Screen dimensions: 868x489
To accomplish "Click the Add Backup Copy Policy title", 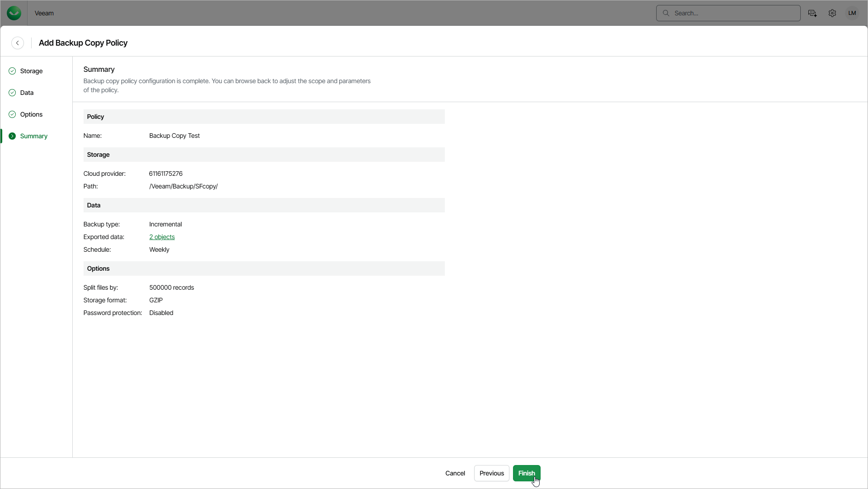I will coord(83,43).
